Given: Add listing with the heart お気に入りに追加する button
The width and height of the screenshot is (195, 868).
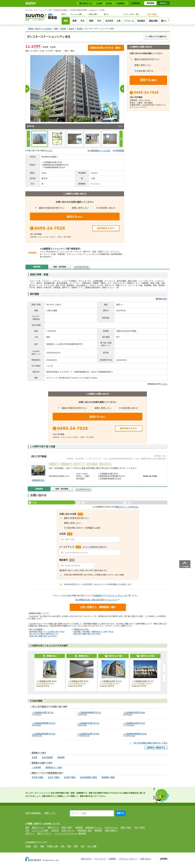Looking at the screenshot, I should [x=156, y=36].
